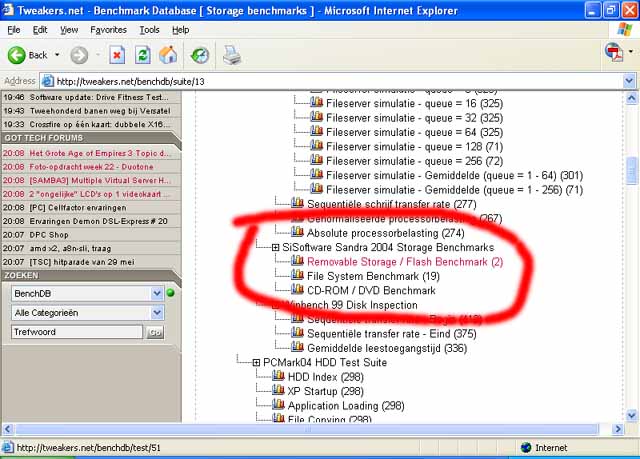Click the Go search button

tap(155, 332)
